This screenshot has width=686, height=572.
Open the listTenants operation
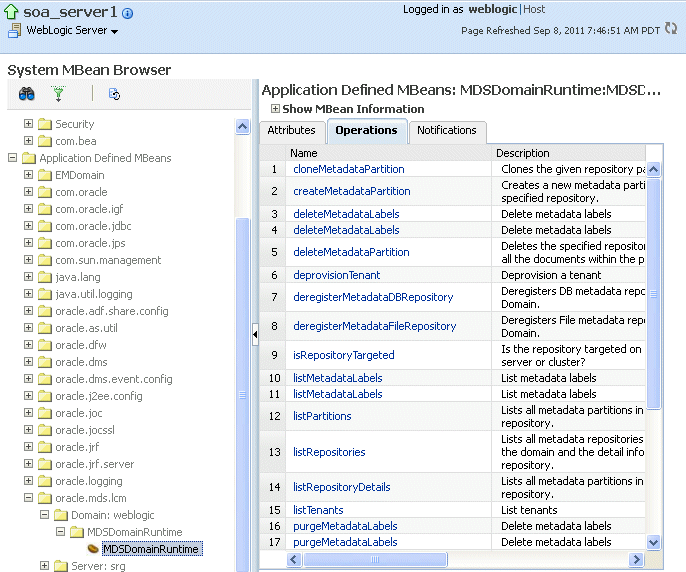tap(318, 510)
